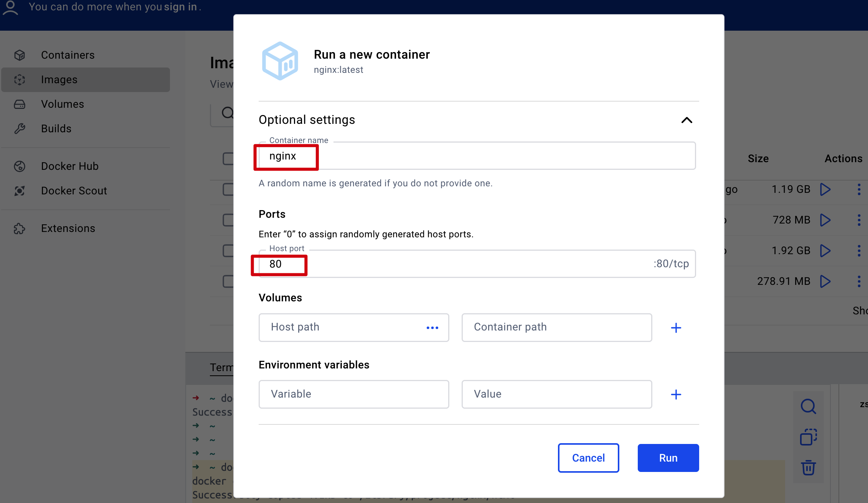
Task: Open the actions menu for the 728 MB image
Action: pyautogui.click(x=859, y=220)
